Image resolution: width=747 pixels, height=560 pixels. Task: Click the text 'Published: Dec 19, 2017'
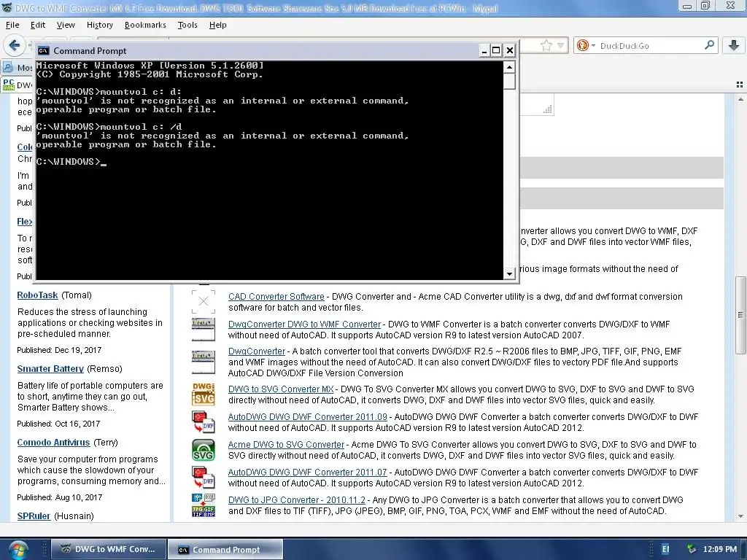(x=59, y=350)
